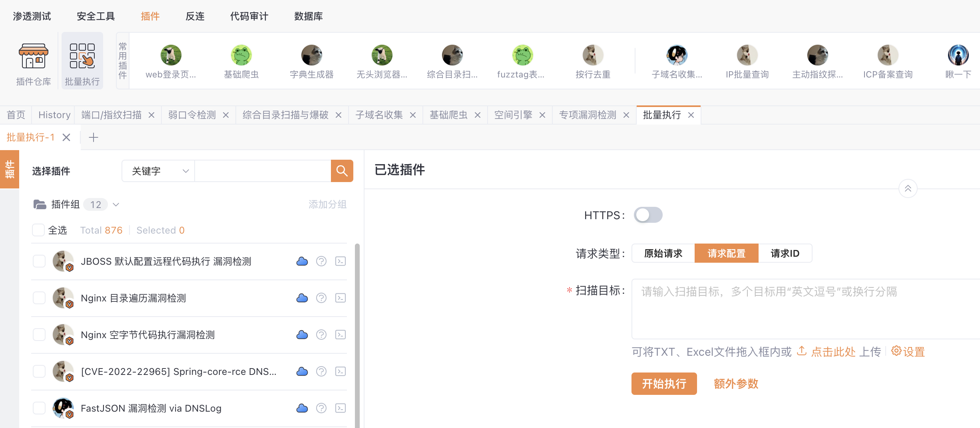This screenshot has height=428, width=980.
Task: Click cloud icon for JBOSS plugin row
Action: [302, 262]
